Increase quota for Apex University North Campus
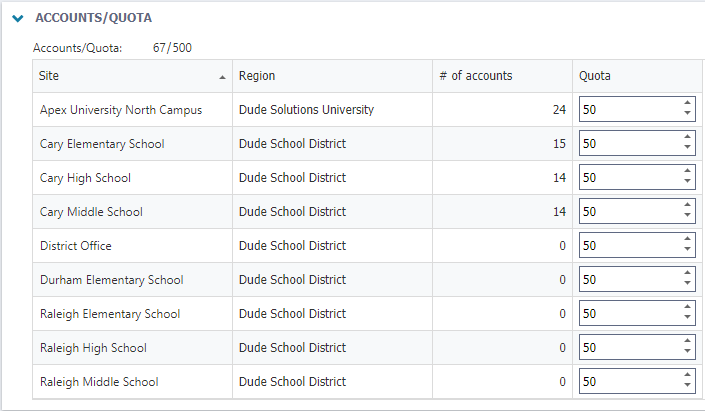 coord(687,104)
